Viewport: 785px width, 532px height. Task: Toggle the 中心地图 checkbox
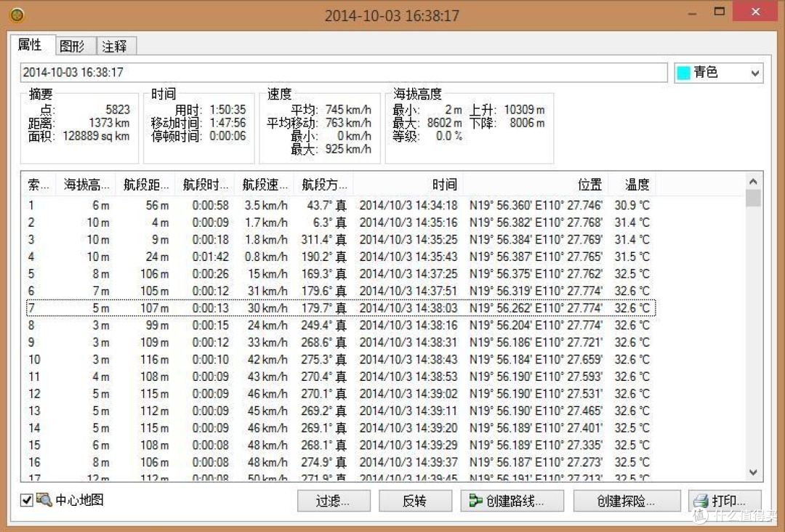(x=27, y=500)
